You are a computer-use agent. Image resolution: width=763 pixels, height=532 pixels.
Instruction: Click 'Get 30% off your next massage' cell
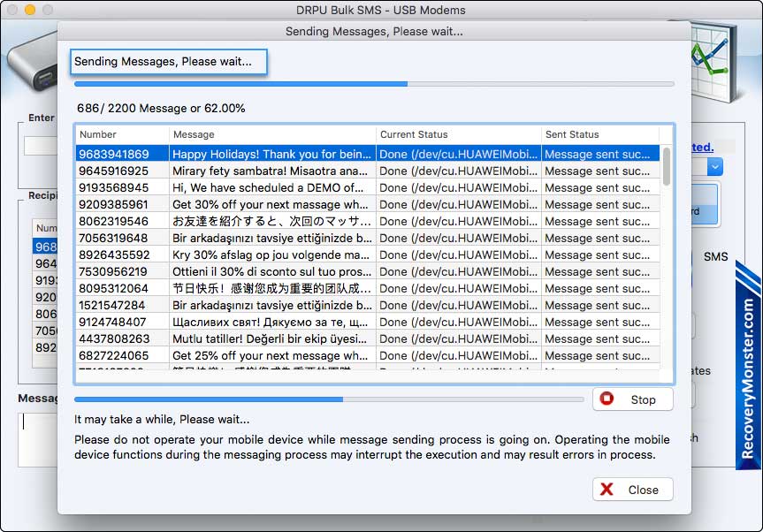pos(272,205)
